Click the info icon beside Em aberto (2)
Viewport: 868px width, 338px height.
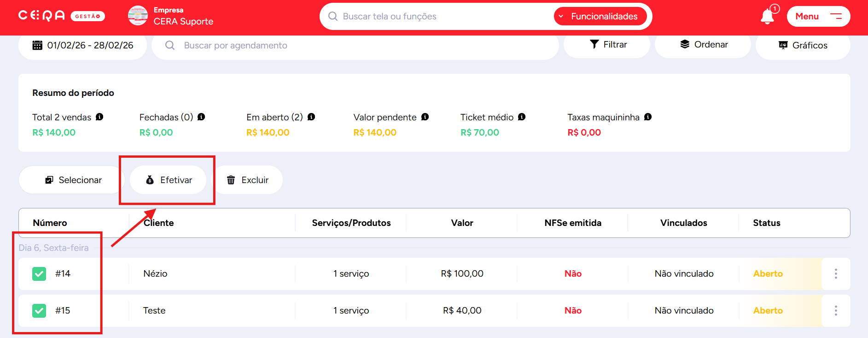(311, 117)
